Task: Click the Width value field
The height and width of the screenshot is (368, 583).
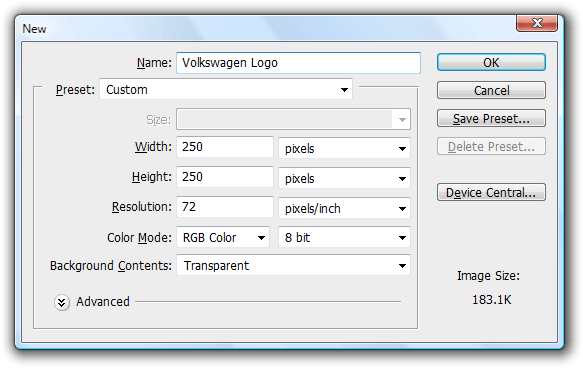Action: 225,147
